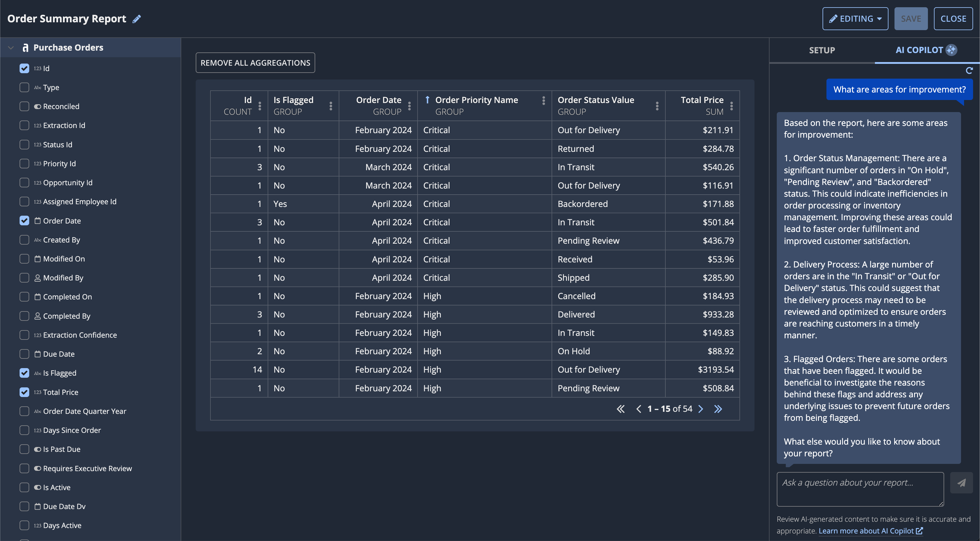
Task: Click the Cancelled status cell
Action: pyautogui.click(x=608, y=296)
